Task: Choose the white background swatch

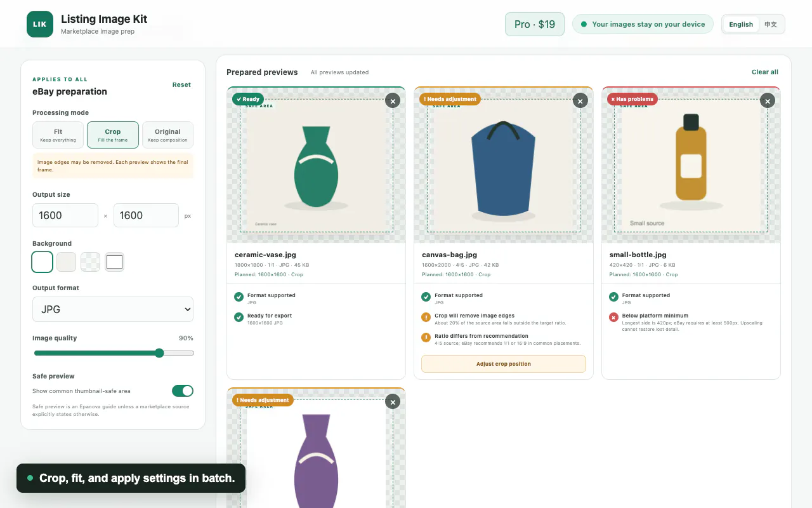Action: point(43,262)
